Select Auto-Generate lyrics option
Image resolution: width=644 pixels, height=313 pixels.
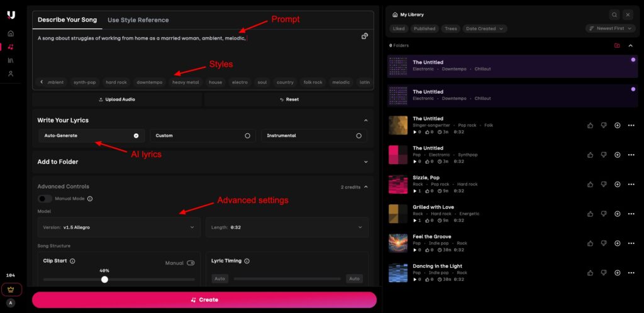(x=92, y=136)
